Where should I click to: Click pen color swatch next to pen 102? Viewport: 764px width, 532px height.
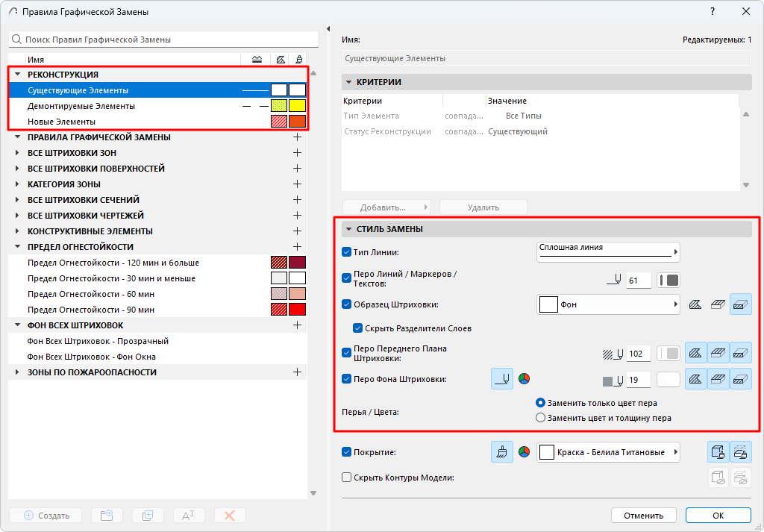tap(668, 354)
